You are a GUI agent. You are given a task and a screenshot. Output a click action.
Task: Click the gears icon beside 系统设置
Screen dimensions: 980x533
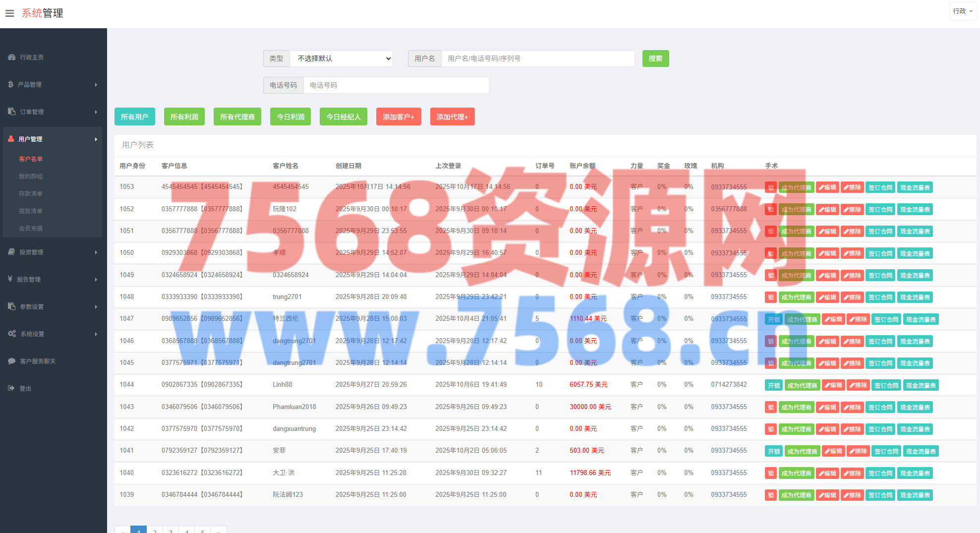12,334
